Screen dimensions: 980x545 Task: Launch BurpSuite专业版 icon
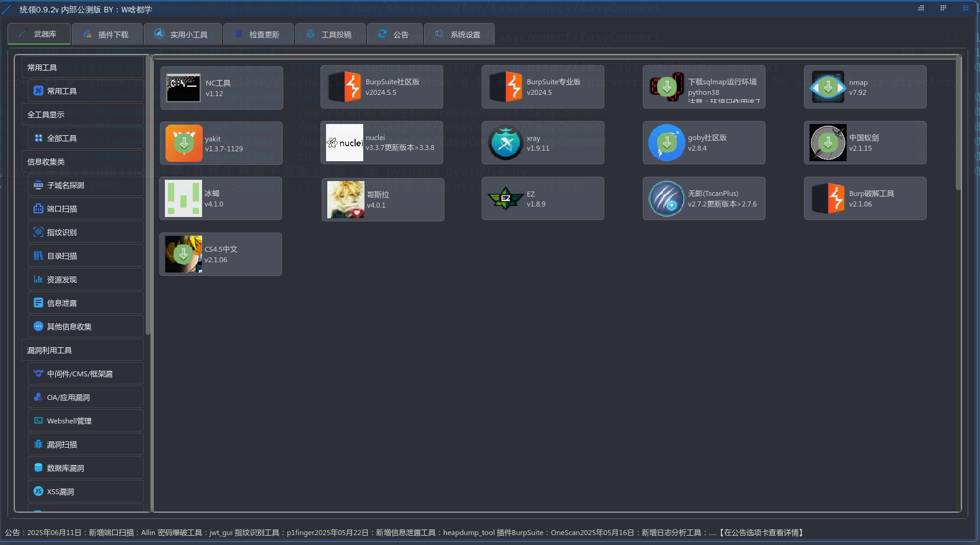pyautogui.click(x=505, y=86)
